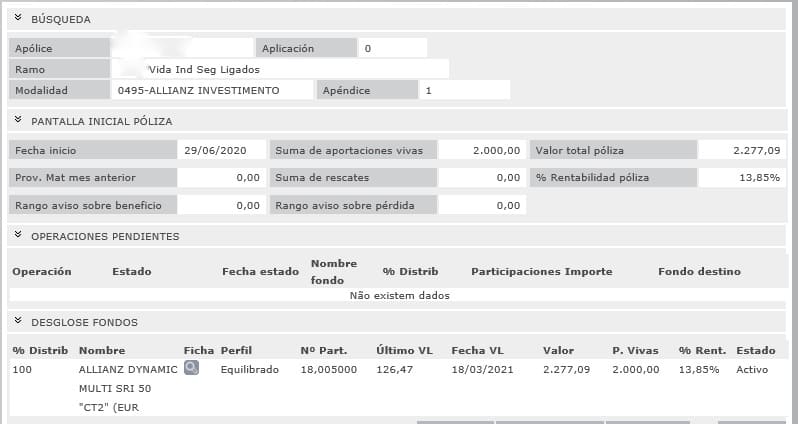Click the Fecha inicio date field

(221, 150)
